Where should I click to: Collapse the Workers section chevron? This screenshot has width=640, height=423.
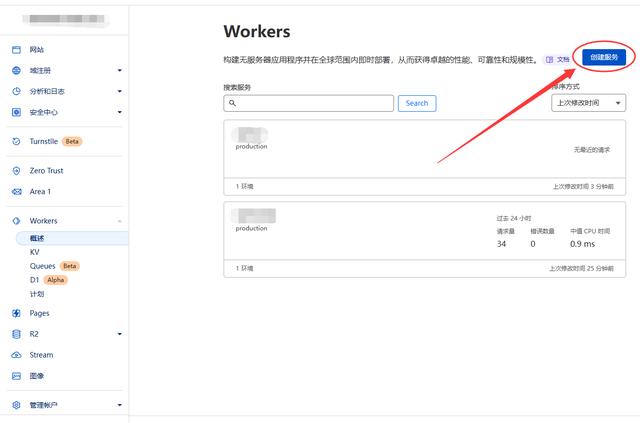(120, 221)
